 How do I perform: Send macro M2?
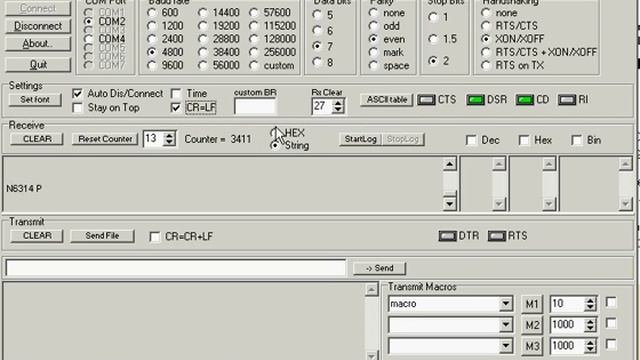pyautogui.click(x=532, y=325)
